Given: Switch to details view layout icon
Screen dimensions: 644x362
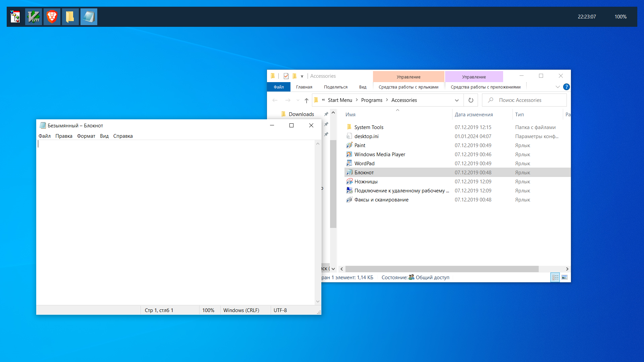Looking at the screenshot, I should point(555,278).
